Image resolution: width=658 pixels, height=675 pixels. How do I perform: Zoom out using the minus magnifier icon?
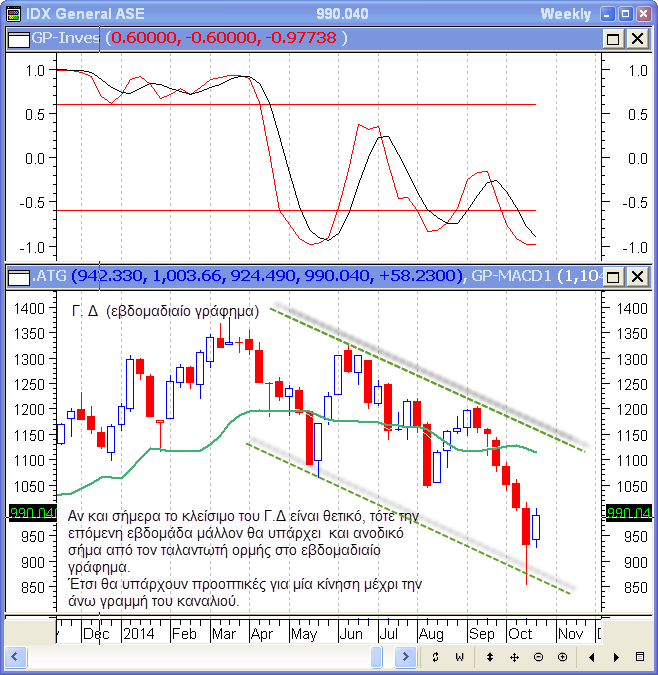pyautogui.click(x=538, y=657)
